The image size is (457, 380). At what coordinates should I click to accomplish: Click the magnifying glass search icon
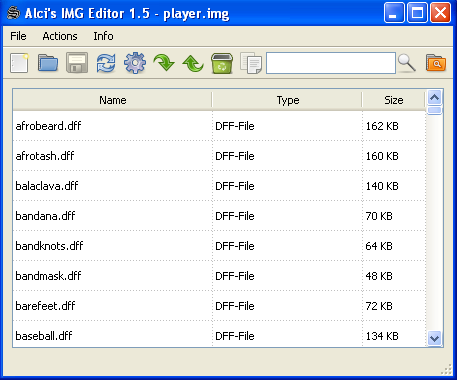tap(407, 63)
